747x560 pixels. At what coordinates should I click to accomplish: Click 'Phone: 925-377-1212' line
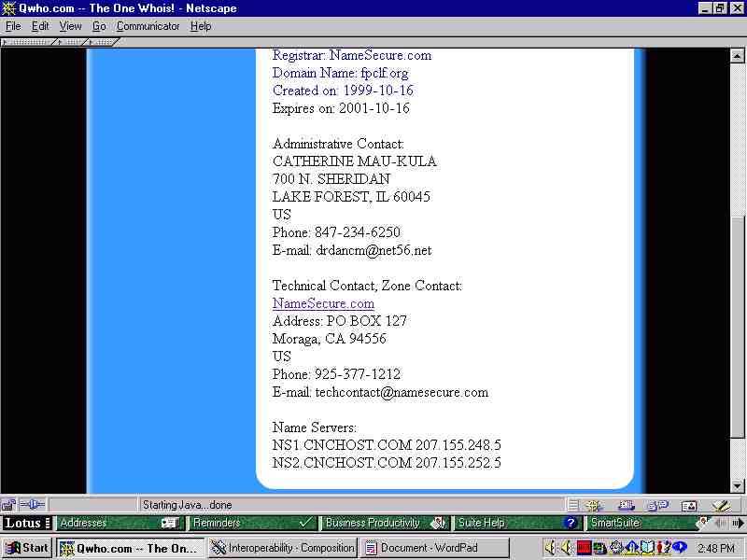point(336,374)
